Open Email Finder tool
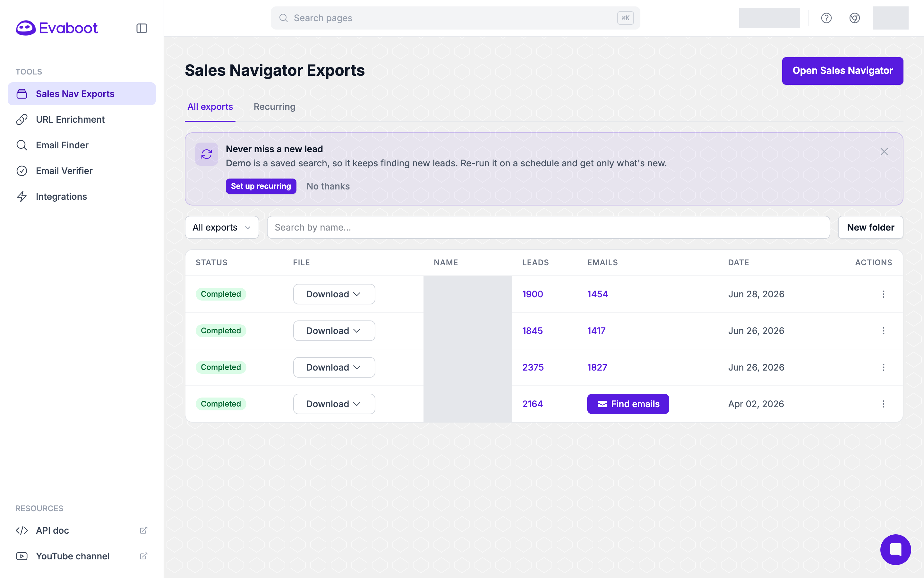The image size is (924, 578). tap(82, 145)
